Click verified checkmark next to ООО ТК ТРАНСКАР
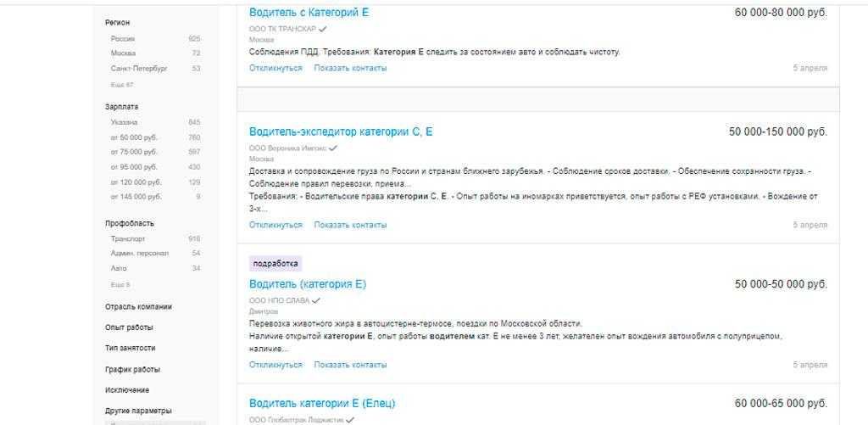 pyautogui.click(x=323, y=29)
